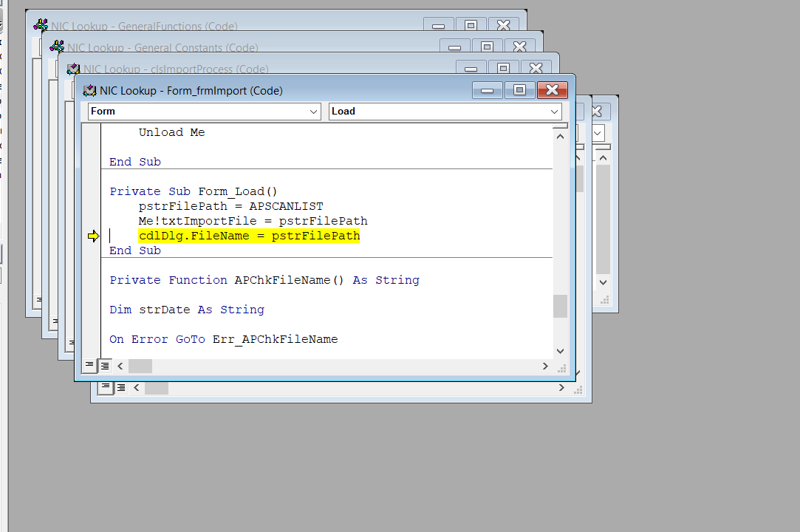Click the 'pstrFilePath = APSCANLIST' line
The width and height of the screenshot is (800, 532).
(230, 206)
